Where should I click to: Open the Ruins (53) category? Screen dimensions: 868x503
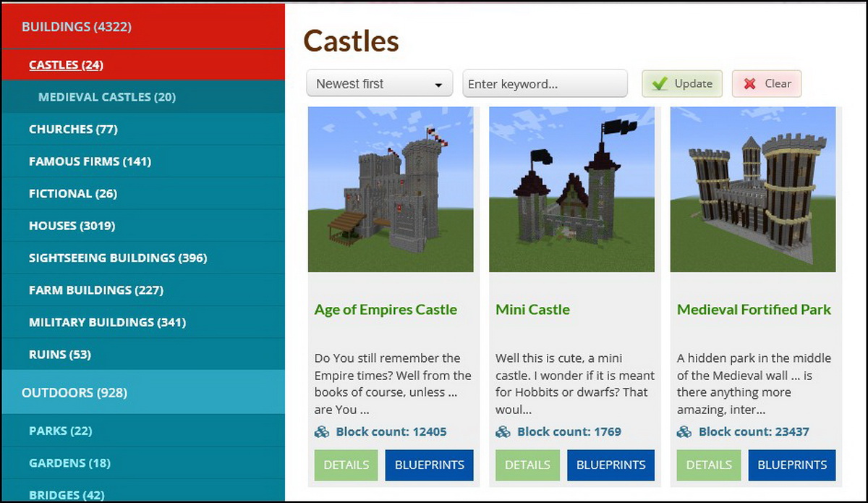point(143,355)
